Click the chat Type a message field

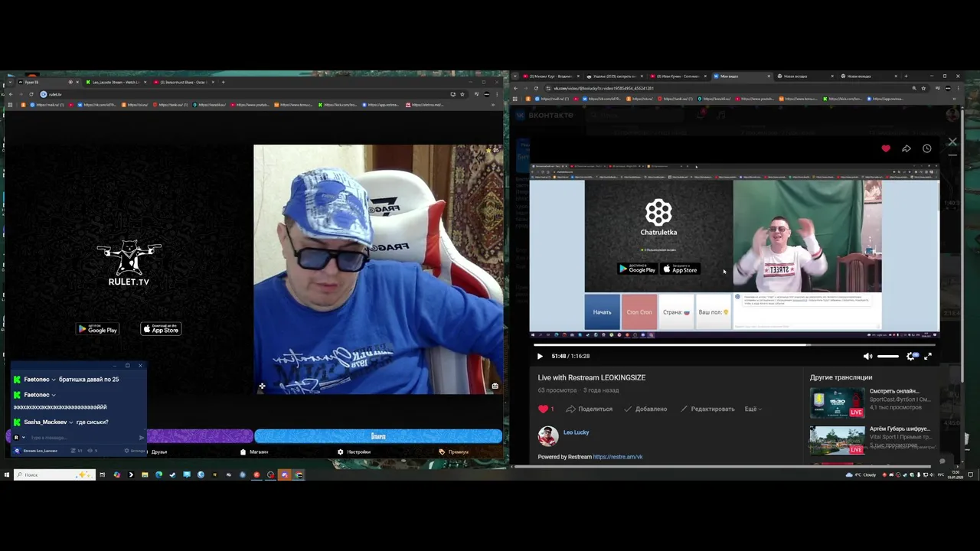83,438
